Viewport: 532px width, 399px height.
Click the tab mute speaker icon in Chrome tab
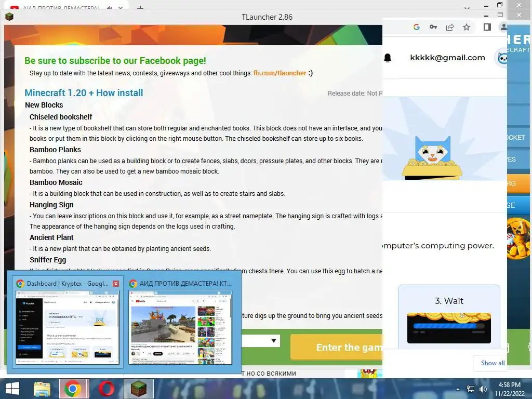(x=109, y=7)
